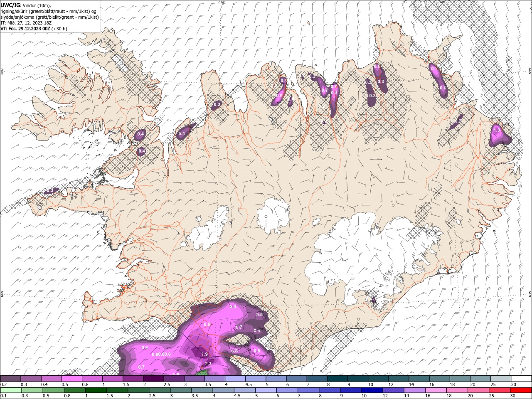Click lower legend swatch between 2.5 and 3
Screen dimensions: 532x399
coord(159,390)
